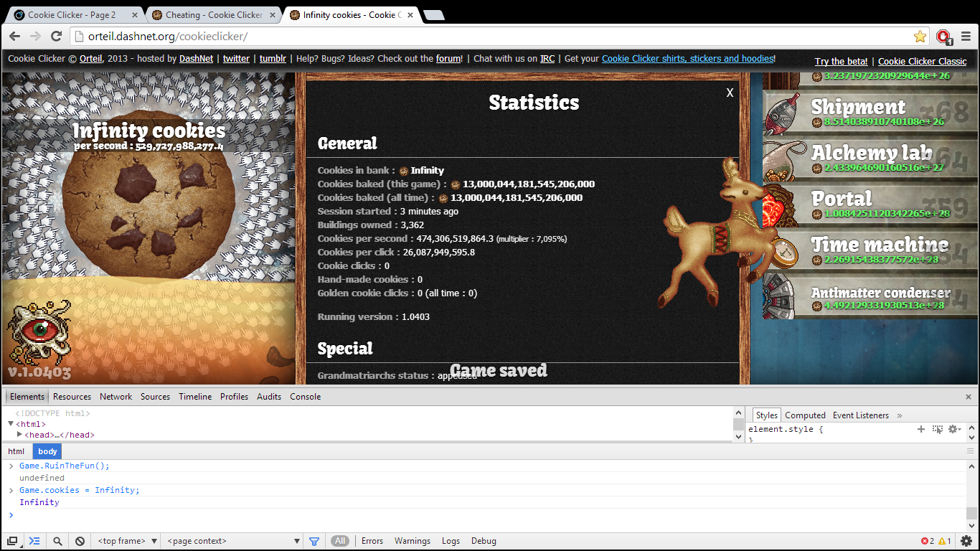
Task: Switch to Computed styles tab
Action: tap(805, 415)
